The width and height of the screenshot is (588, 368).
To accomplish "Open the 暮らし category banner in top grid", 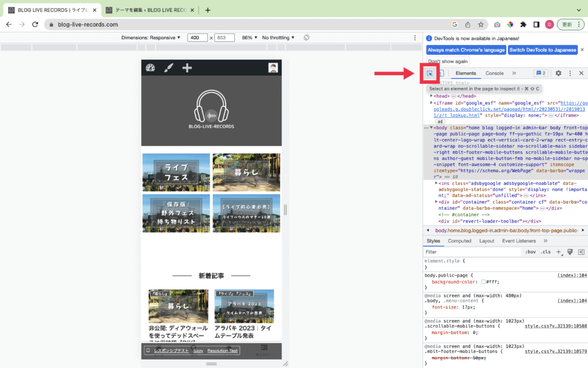I will pyautogui.click(x=246, y=172).
